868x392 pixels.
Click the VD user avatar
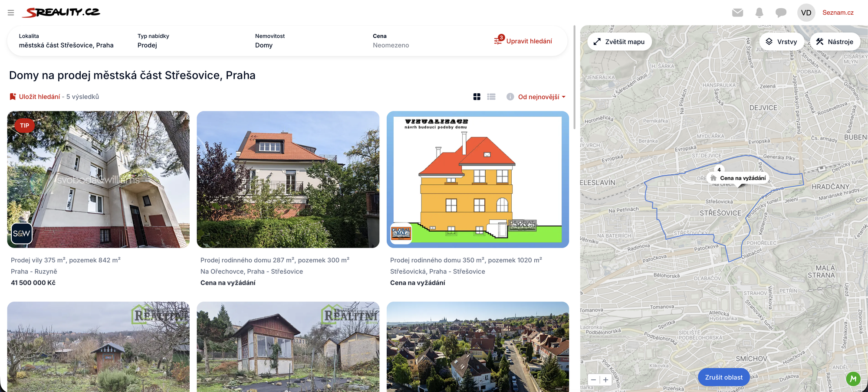806,13
